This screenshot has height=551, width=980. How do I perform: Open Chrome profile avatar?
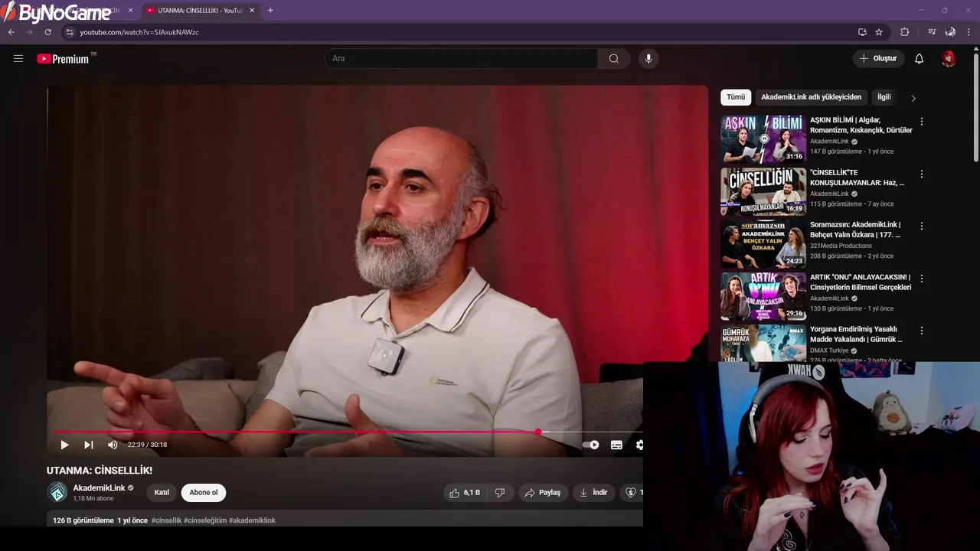pos(950,32)
